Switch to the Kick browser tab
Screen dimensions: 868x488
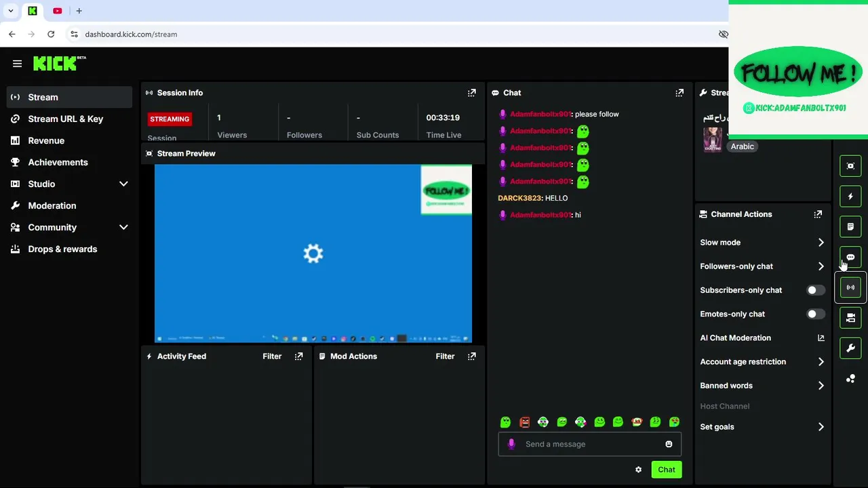33,11
